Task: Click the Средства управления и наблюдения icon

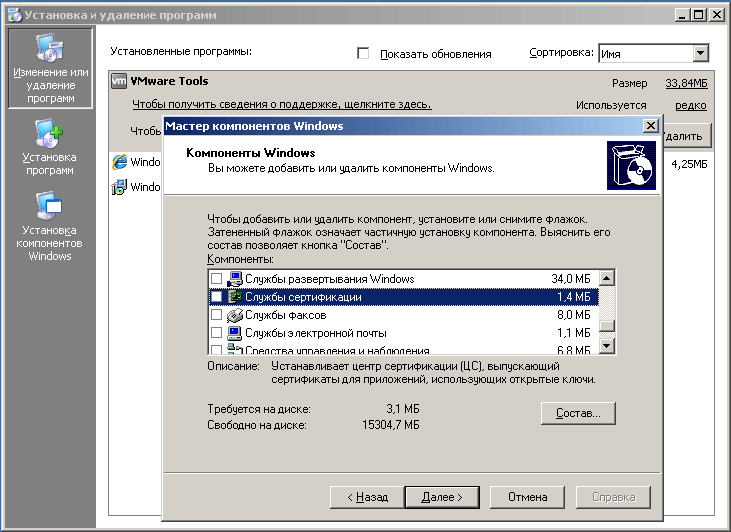Action: point(235,349)
